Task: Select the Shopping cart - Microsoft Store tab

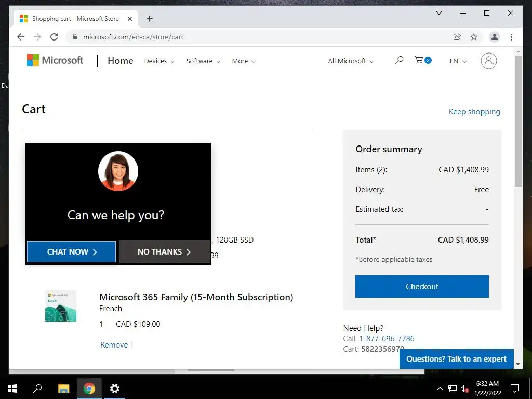Action: pyautogui.click(x=76, y=19)
